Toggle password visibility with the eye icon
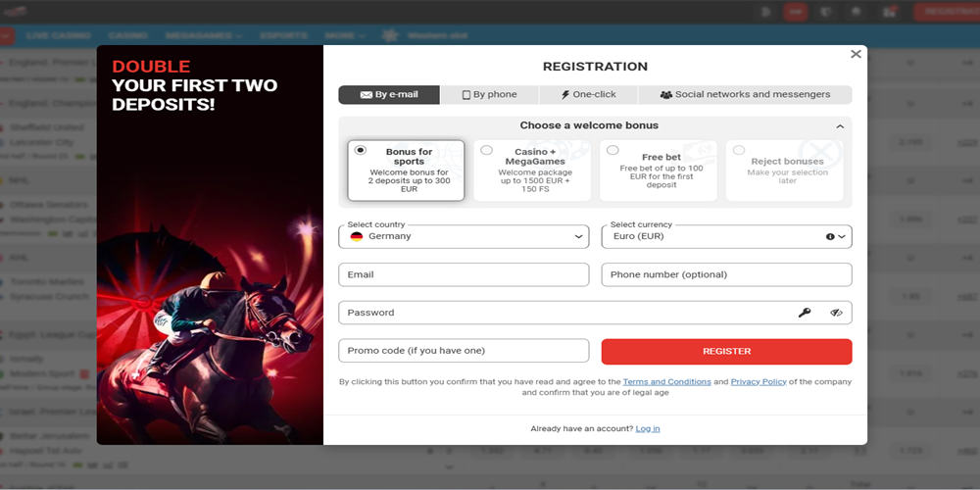Image resolution: width=980 pixels, height=490 pixels. (836, 313)
